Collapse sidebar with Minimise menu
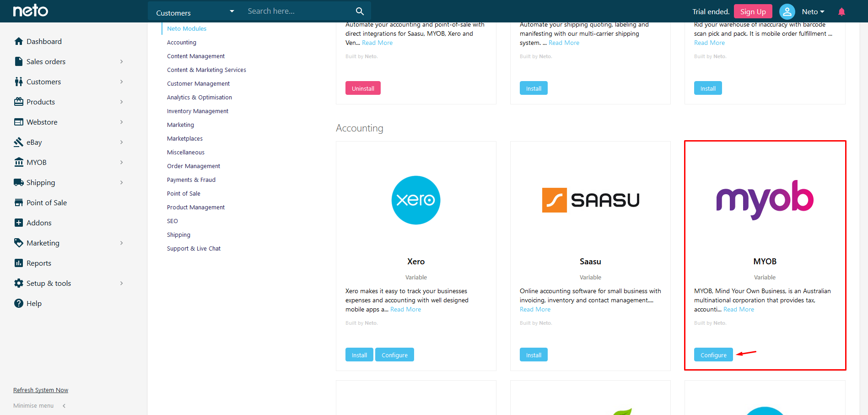 (x=39, y=405)
